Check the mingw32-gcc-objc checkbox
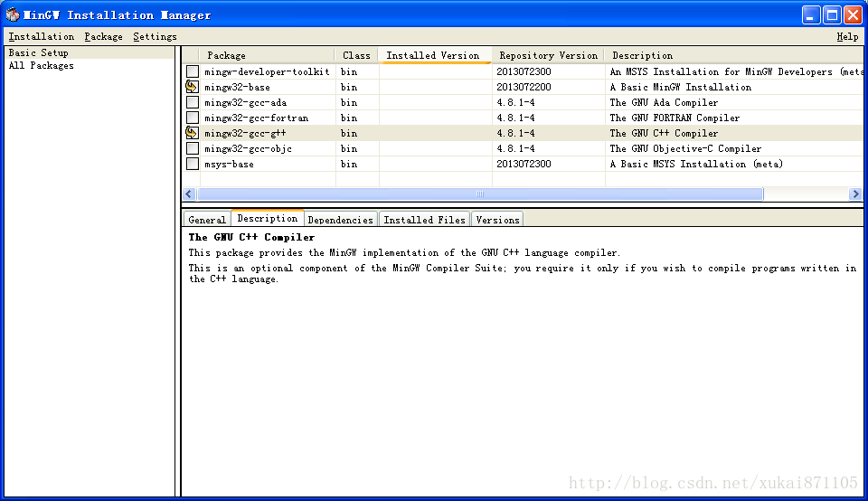The height and width of the screenshot is (501, 868). click(192, 148)
